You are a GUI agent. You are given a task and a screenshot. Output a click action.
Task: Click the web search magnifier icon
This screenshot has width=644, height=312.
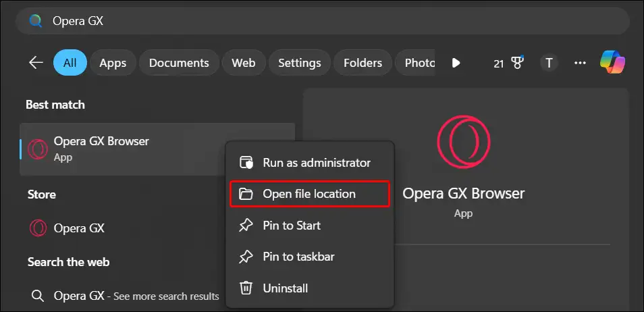point(38,296)
